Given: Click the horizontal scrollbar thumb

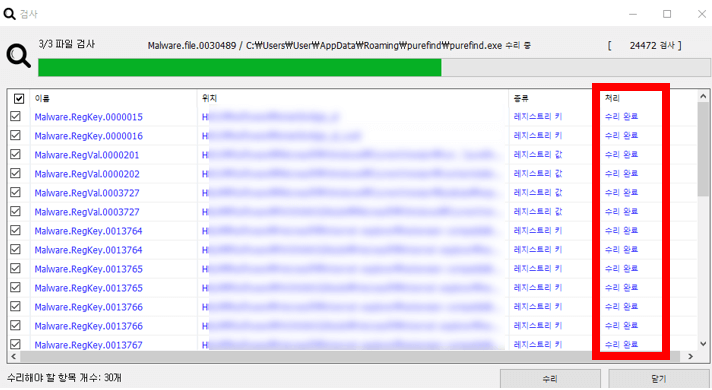Looking at the screenshot, I should (x=350, y=356).
